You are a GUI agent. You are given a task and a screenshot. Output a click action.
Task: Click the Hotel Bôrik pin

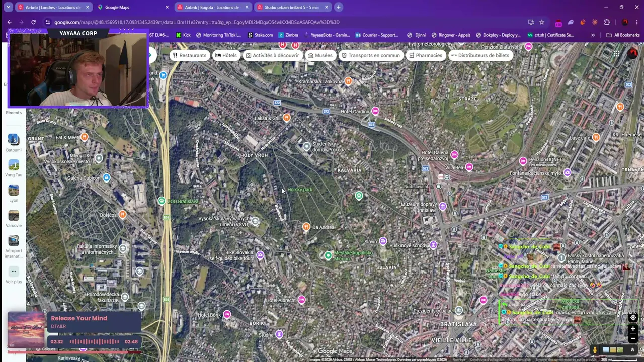227,314
